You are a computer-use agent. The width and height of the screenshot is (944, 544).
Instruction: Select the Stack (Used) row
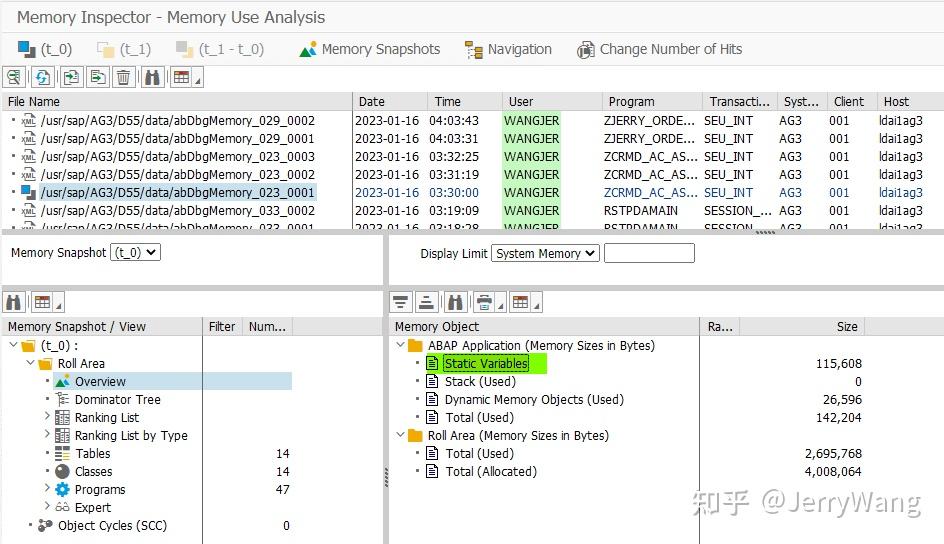coord(480,382)
